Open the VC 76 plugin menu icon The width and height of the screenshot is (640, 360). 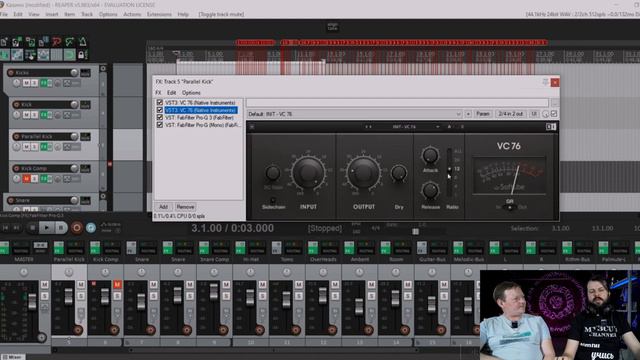(252, 127)
